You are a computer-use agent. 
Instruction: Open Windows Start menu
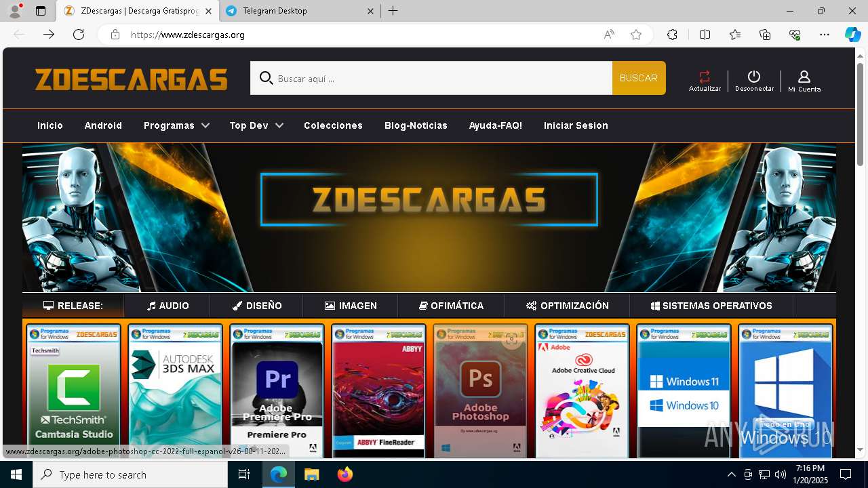(16, 474)
